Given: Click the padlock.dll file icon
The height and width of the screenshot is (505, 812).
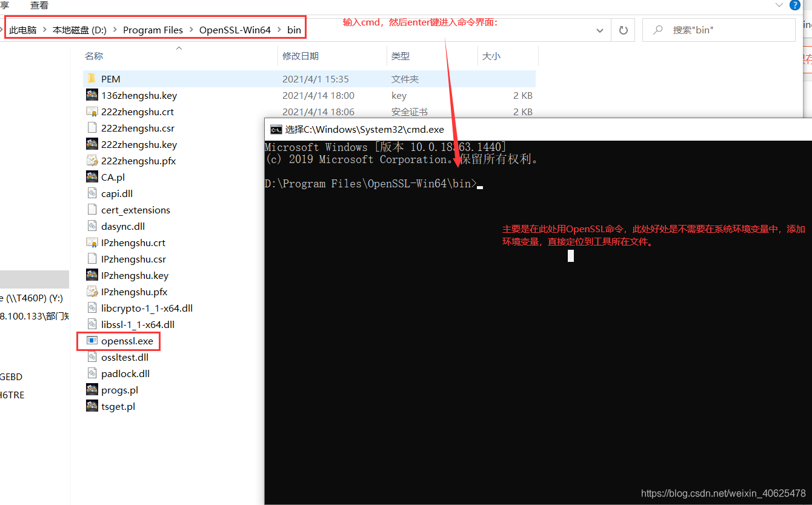Looking at the screenshot, I should (92, 373).
